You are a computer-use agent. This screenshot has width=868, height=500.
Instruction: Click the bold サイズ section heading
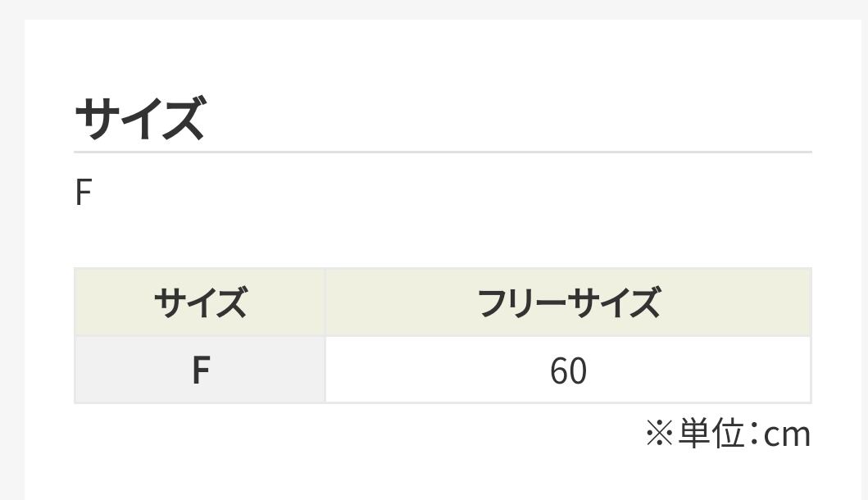pos(139,119)
